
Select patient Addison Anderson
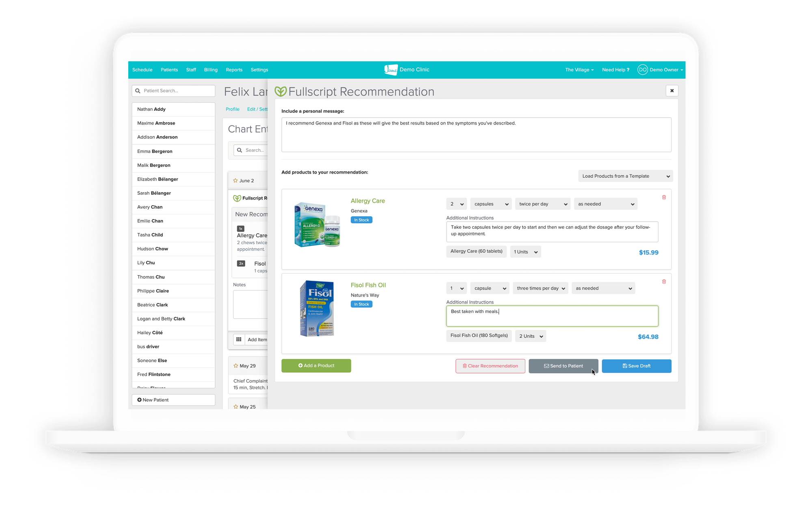pos(173,137)
